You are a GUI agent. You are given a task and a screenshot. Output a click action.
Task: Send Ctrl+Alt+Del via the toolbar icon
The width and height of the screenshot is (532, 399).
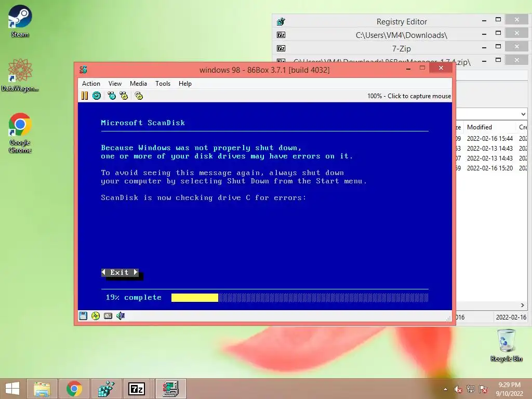(x=112, y=96)
